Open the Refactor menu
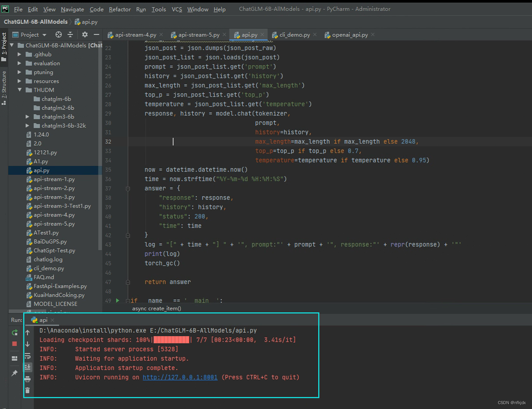Image resolution: width=532 pixels, height=409 pixels. pyautogui.click(x=120, y=9)
